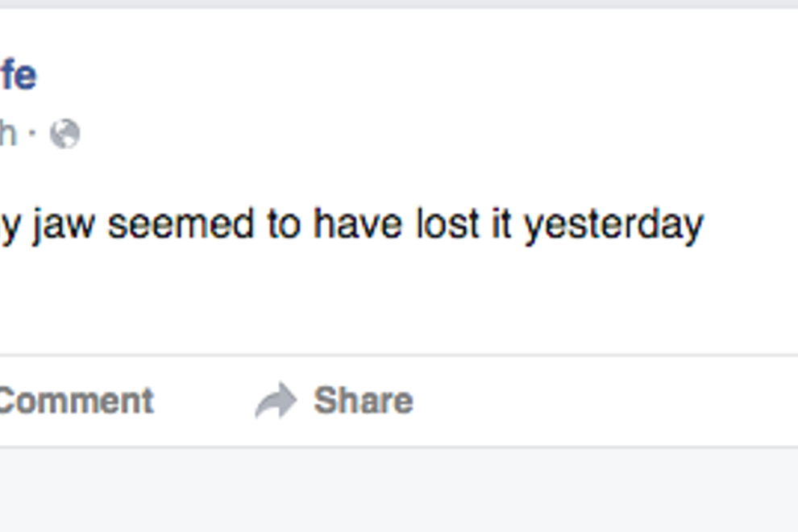Click the Share arrow icon
The width and height of the screenshot is (798, 532).
[276, 401]
